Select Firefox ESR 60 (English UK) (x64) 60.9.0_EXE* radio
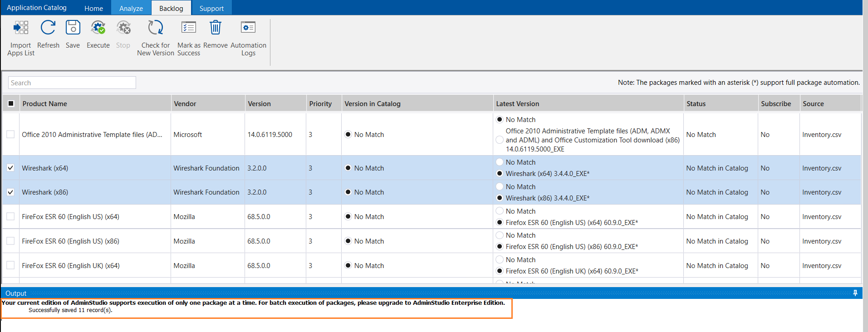The height and width of the screenshot is (332, 868). click(x=500, y=271)
